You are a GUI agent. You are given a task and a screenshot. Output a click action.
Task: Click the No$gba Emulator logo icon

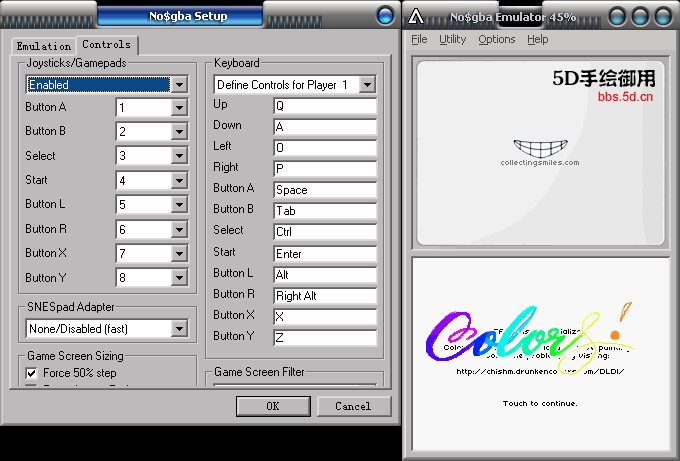416,17
